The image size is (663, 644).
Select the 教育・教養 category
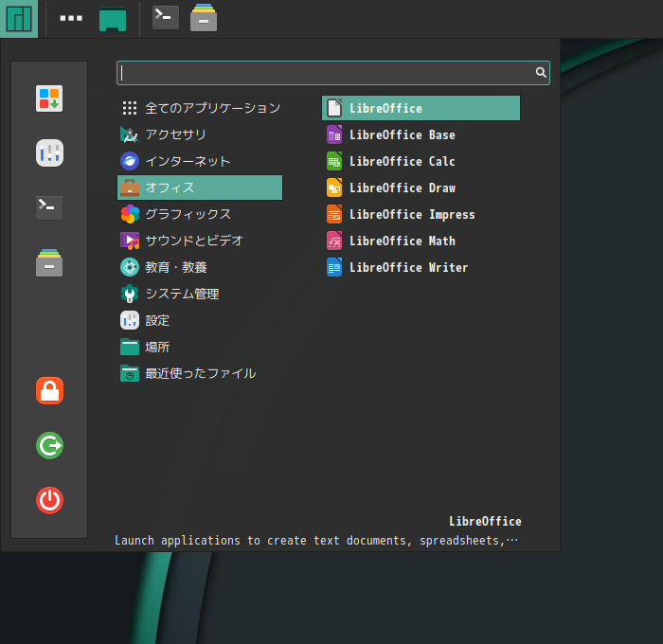coord(200,267)
